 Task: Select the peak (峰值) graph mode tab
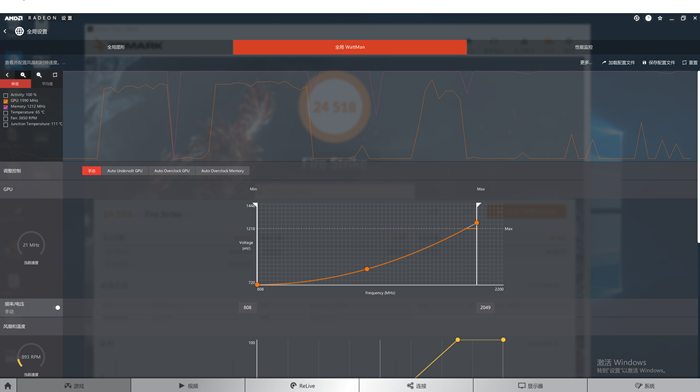coord(15,84)
